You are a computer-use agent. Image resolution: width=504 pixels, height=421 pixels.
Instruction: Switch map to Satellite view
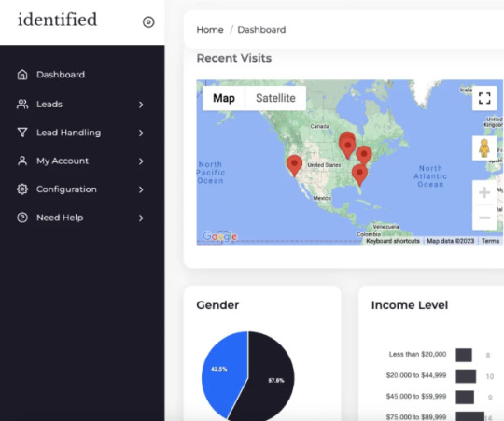click(x=275, y=98)
